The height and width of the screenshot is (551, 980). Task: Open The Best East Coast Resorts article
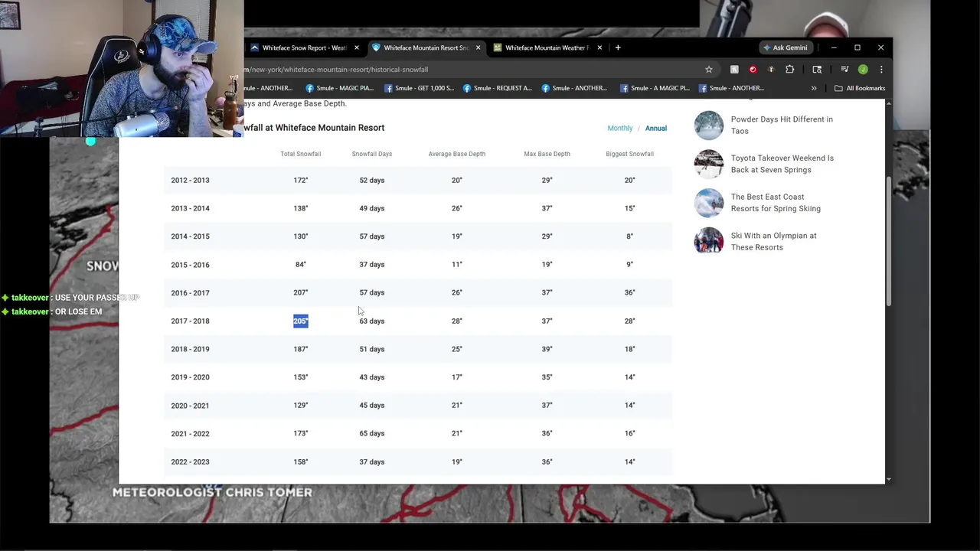pos(776,203)
